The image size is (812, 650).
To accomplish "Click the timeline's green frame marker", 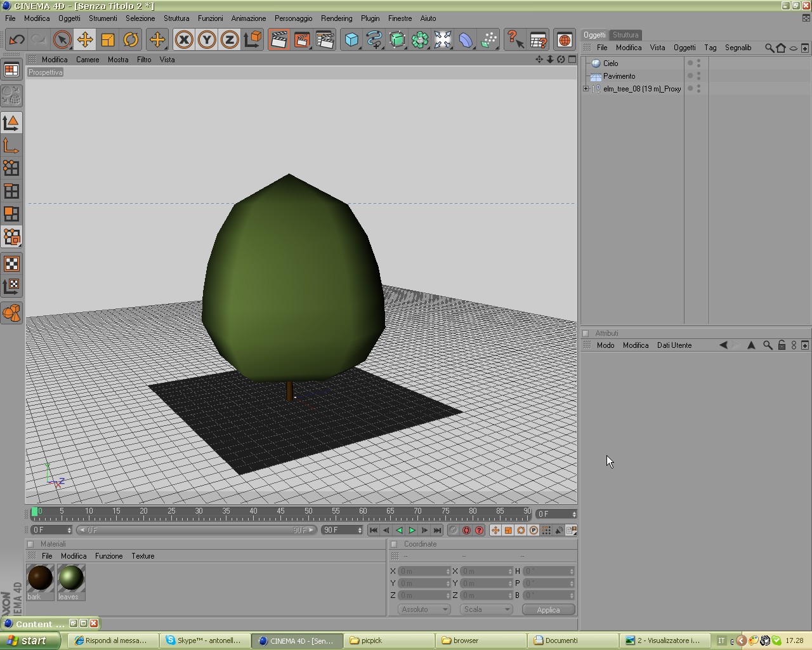I will (x=34, y=512).
